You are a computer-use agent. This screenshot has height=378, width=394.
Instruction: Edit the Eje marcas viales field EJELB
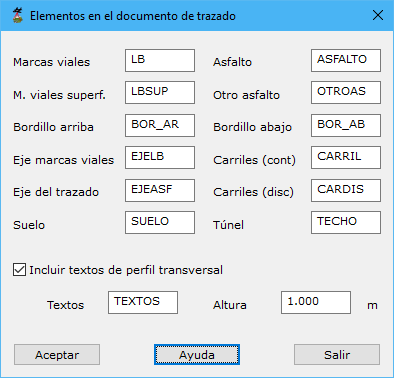click(x=160, y=157)
